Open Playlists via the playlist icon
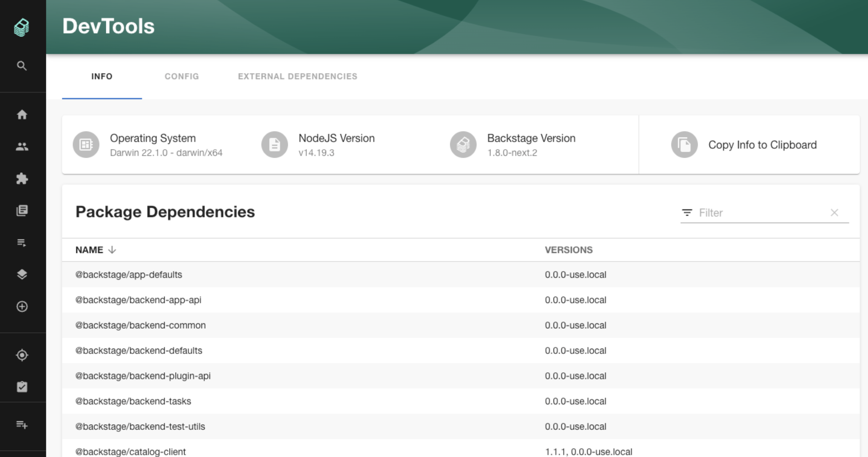The image size is (868, 457). pos(22,243)
